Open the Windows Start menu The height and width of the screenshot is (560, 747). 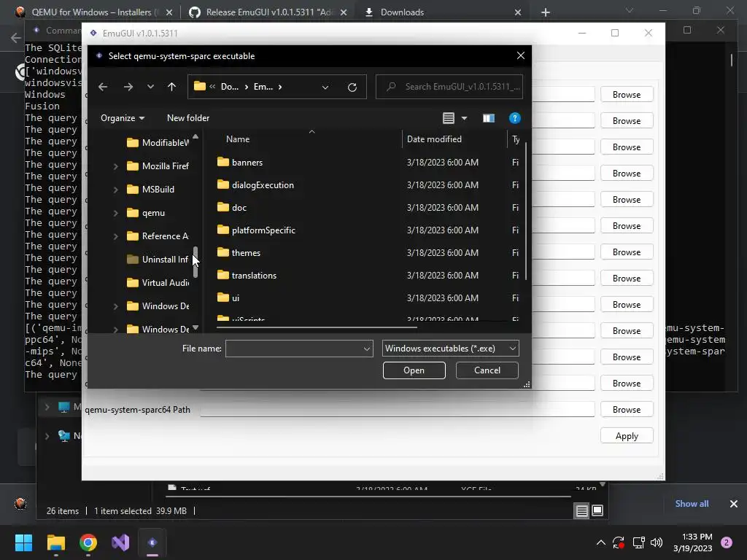[x=23, y=542]
